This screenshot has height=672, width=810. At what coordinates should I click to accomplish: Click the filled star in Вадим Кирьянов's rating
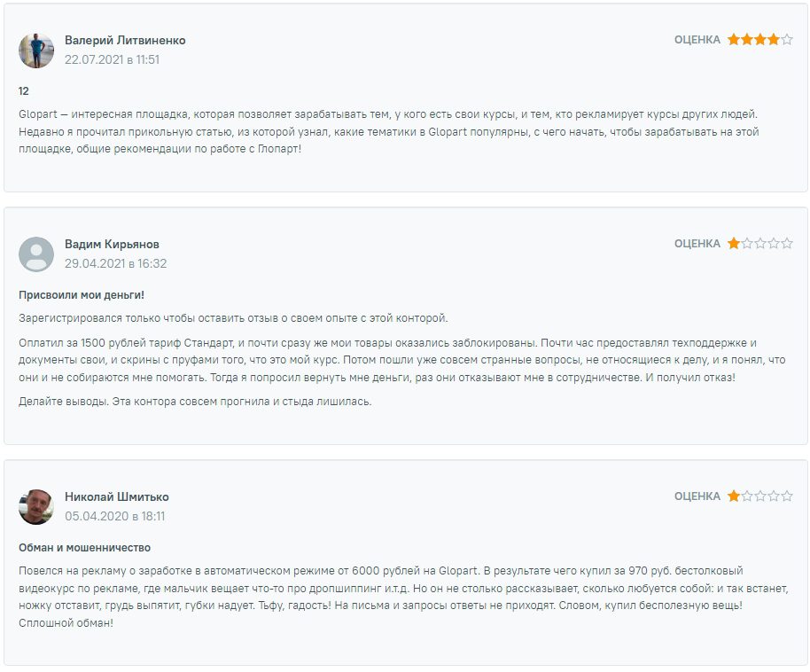734,244
